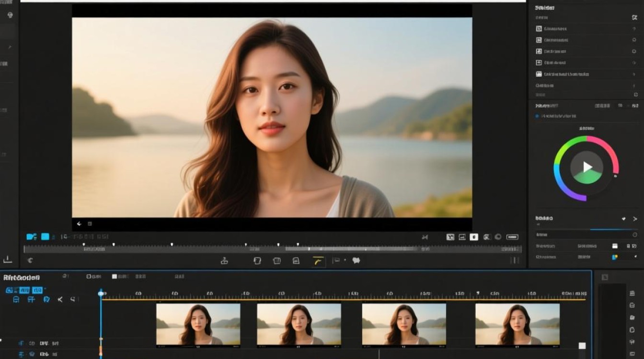Viewport: 644px width, 359px height.
Task: Select the yellow highlighted curve tool icon
Action: pos(319,261)
